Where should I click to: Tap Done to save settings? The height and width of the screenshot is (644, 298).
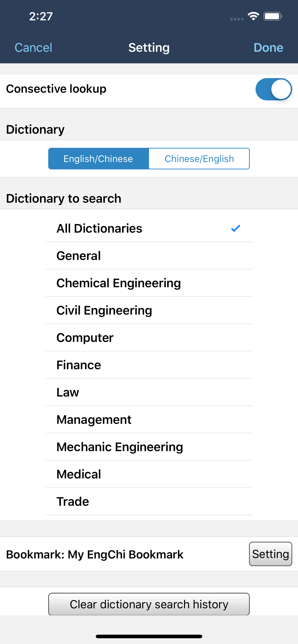pos(268,47)
